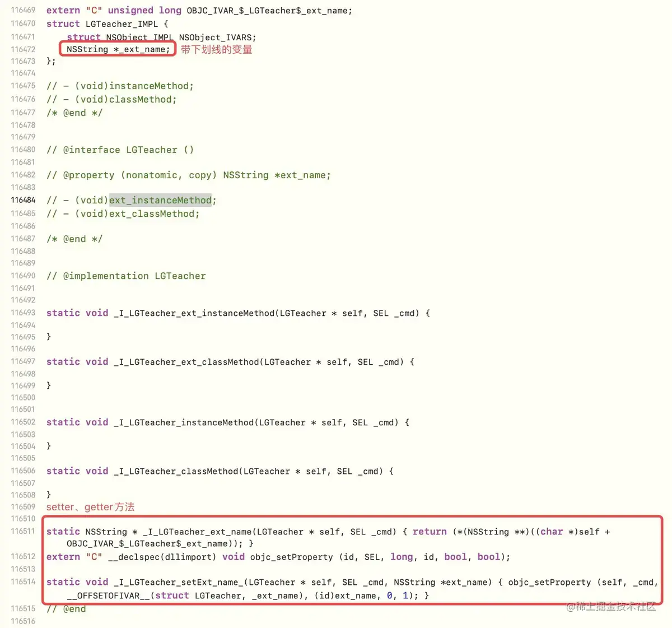Click the _I_LGTeacher_instanceMethod function definition
The image size is (672, 628).
[227, 422]
